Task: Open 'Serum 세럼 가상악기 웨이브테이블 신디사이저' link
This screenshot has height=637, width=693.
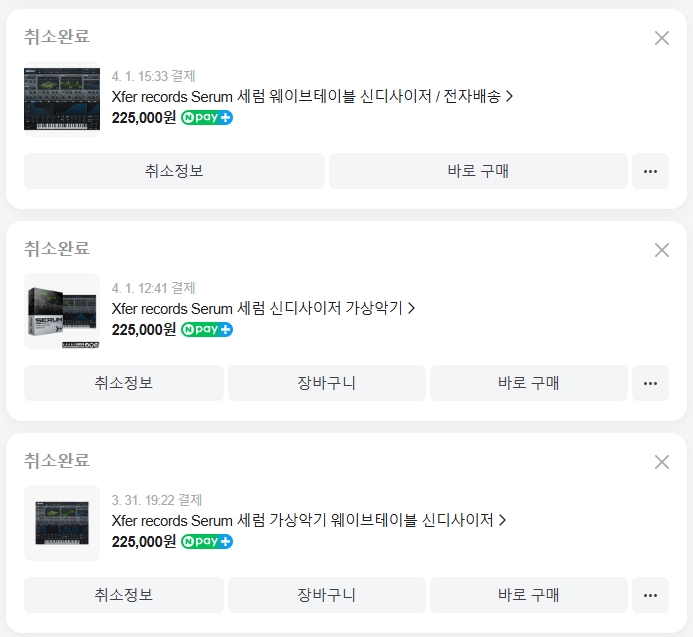Action: click(x=308, y=520)
